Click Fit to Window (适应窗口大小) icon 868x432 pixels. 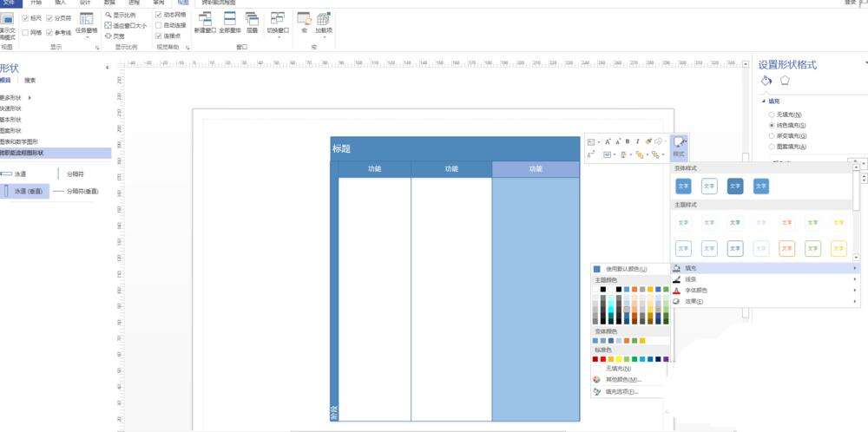pos(108,25)
